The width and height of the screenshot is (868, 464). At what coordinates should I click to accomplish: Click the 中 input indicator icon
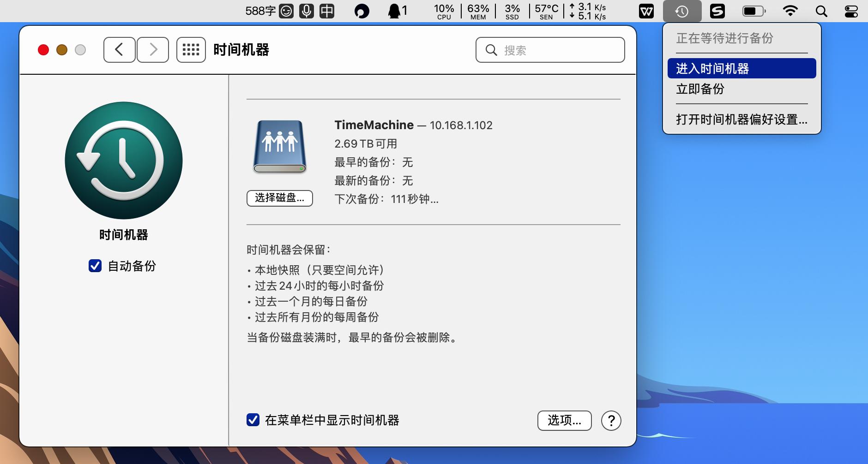[x=327, y=11]
